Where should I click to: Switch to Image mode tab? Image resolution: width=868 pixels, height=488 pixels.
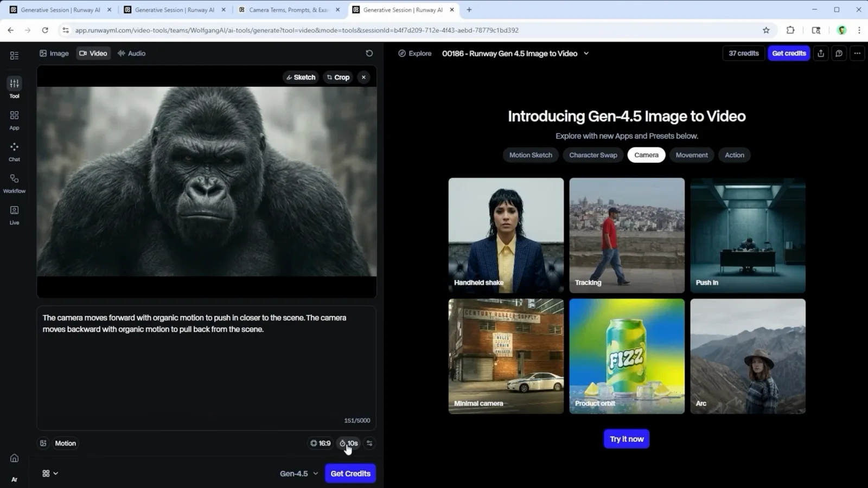click(54, 53)
